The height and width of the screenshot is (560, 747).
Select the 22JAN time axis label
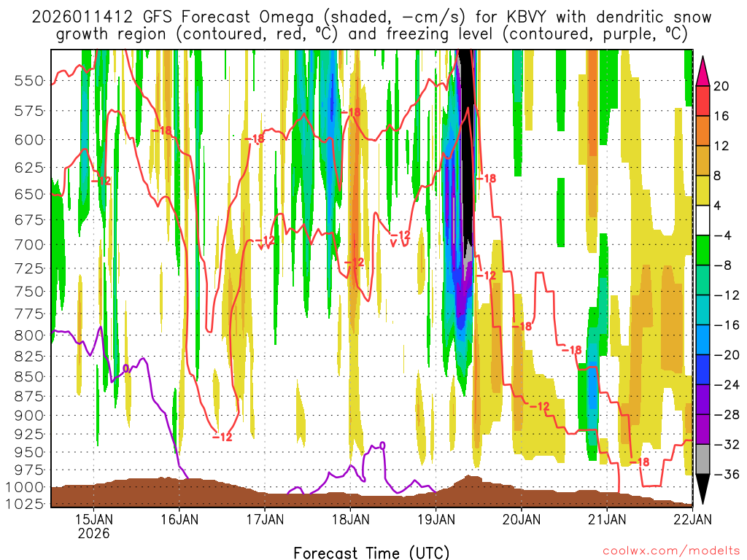click(692, 519)
